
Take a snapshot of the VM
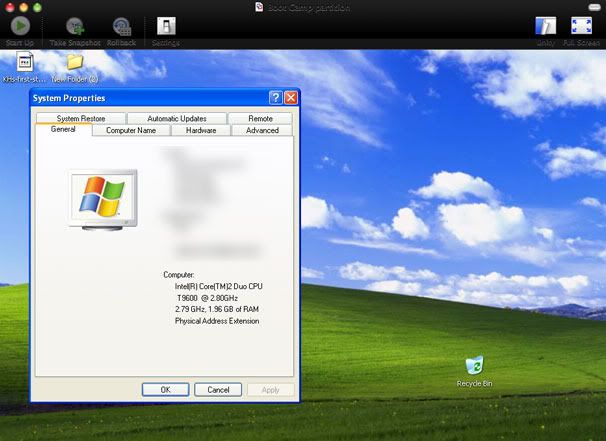pos(75,27)
